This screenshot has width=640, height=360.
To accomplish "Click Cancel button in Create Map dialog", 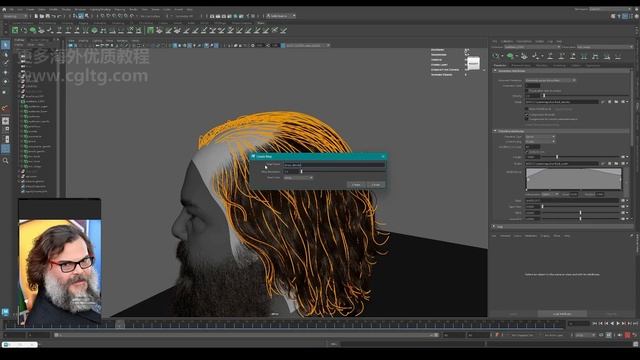I will (376, 185).
